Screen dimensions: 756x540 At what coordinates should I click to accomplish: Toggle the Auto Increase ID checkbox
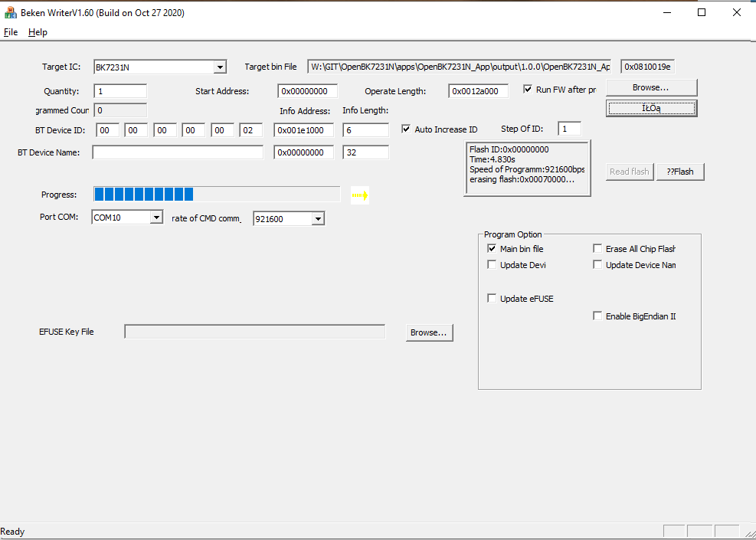pos(407,129)
